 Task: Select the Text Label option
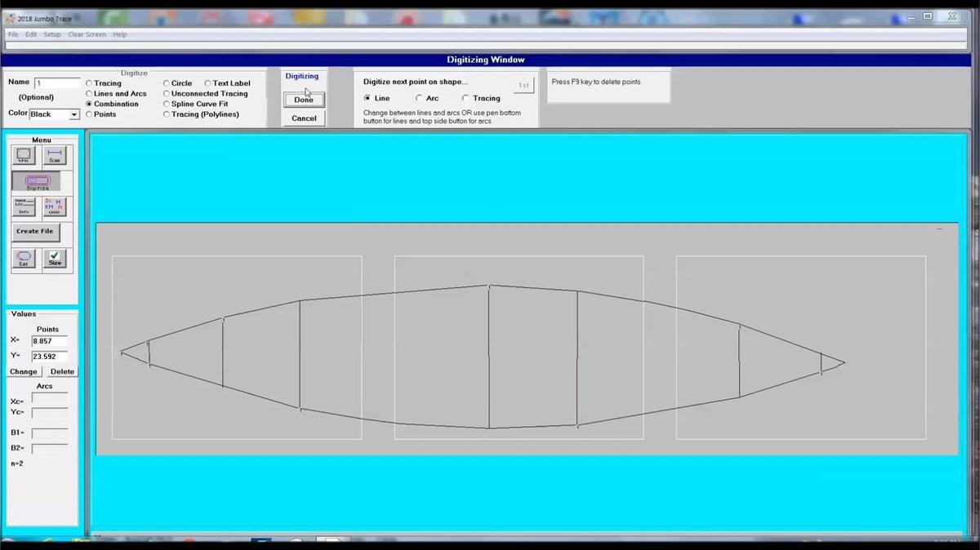(228, 83)
